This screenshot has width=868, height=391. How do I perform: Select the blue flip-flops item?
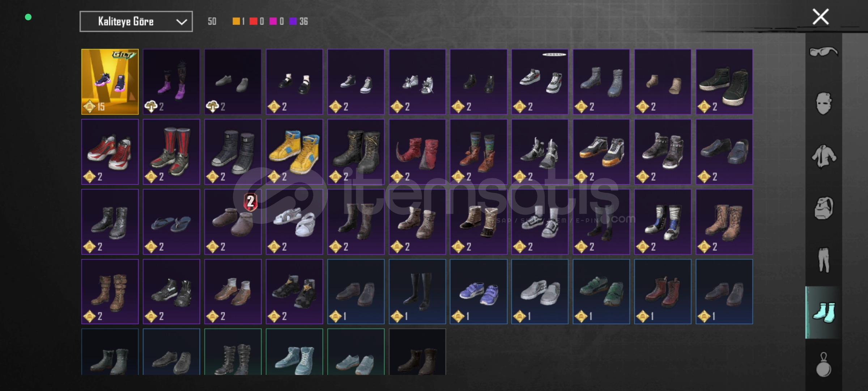(x=171, y=222)
